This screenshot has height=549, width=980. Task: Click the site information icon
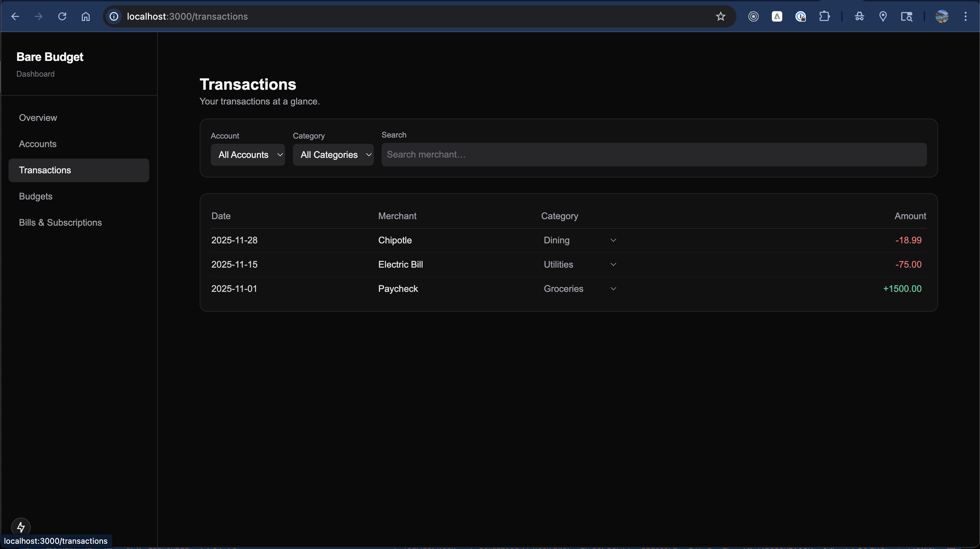[x=114, y=16]
